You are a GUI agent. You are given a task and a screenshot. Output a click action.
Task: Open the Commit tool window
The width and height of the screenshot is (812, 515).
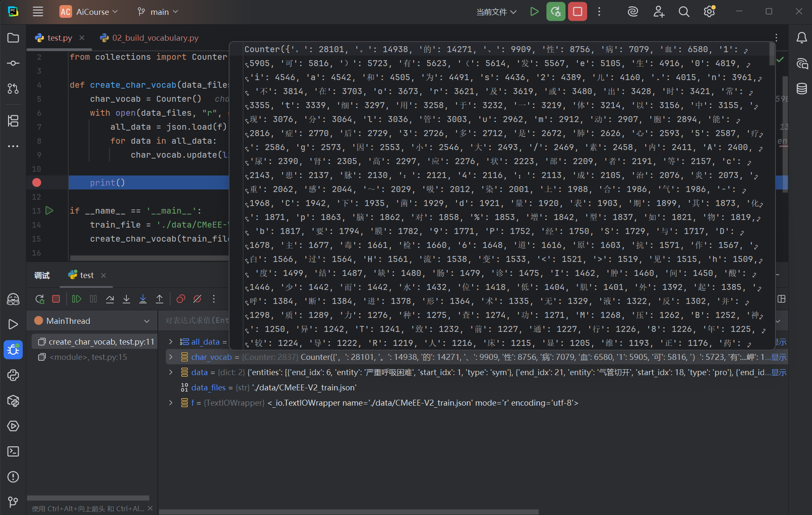coord(13,63)
